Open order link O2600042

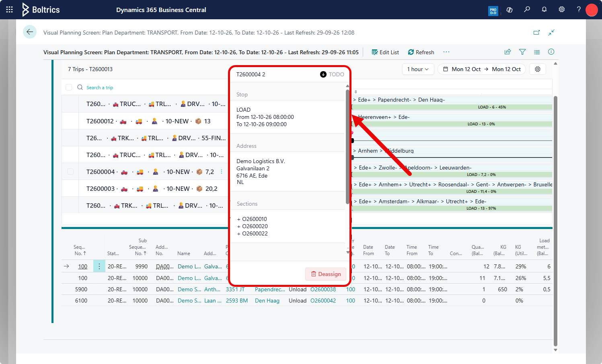pyautogui.click(x=323, y=301)
